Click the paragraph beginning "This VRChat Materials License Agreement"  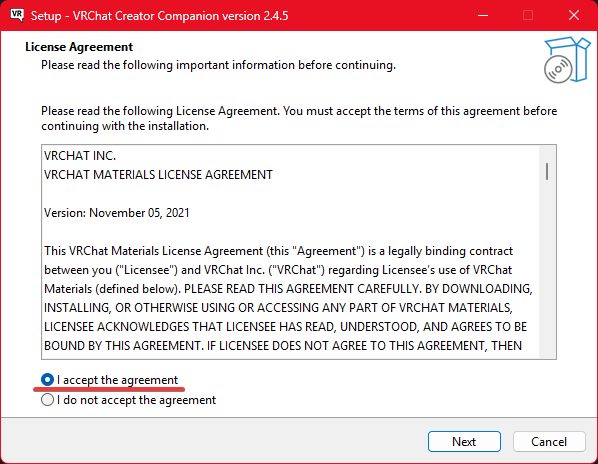click(x=288, y=298)
